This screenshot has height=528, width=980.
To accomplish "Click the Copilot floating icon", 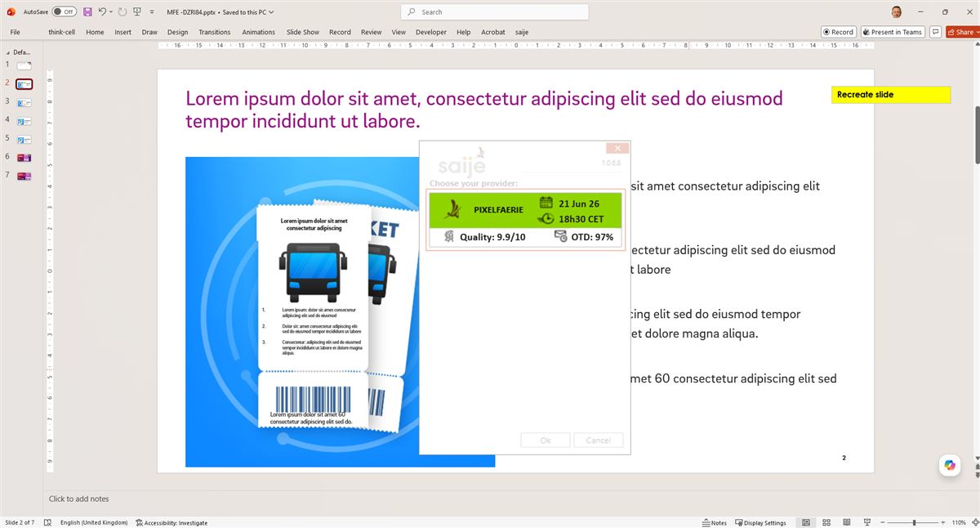I will 950,464.
